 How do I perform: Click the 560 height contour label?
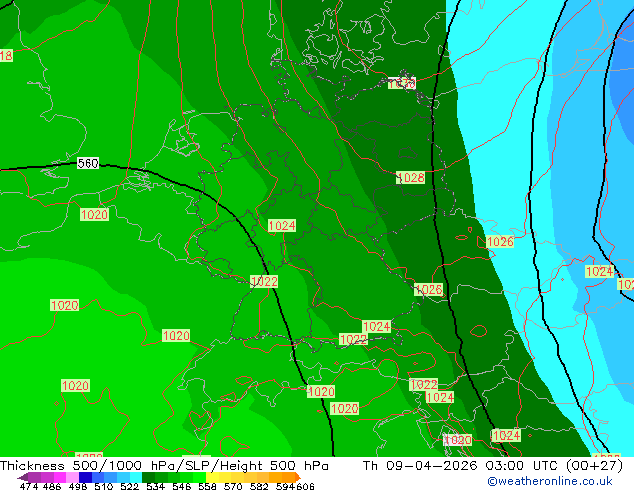coord(88,163)
